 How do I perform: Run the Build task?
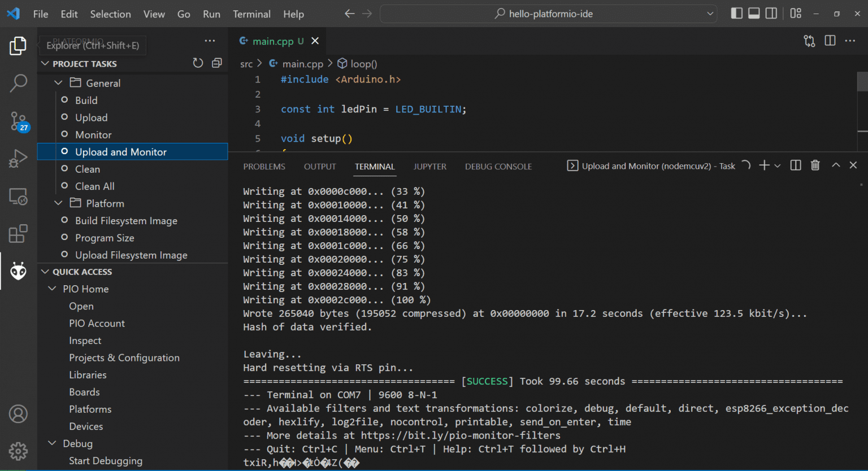86,100
